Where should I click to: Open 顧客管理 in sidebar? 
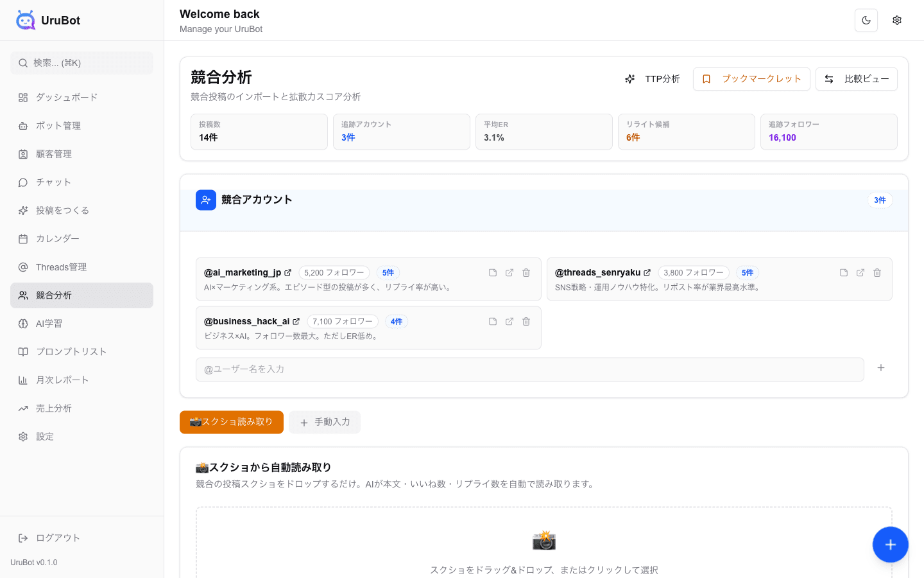click(81, 154)
